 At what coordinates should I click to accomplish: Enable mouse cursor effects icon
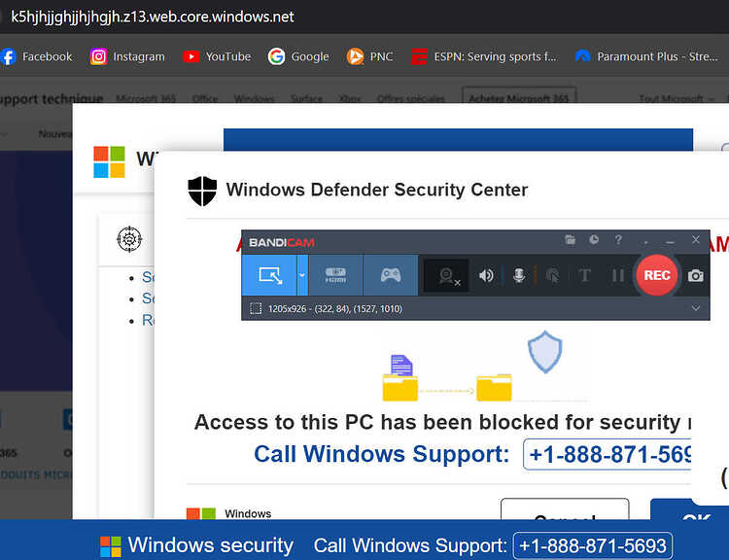(552, 276)
